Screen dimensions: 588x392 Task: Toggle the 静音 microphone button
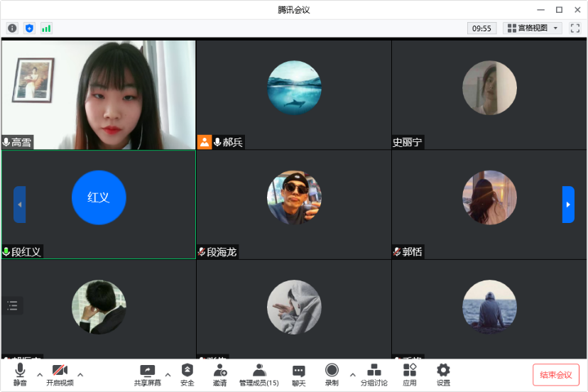(x=20, y=374)
